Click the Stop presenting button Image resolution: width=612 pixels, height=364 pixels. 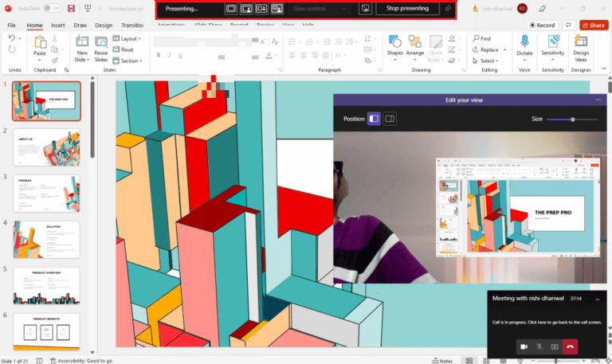pos(407,8)
